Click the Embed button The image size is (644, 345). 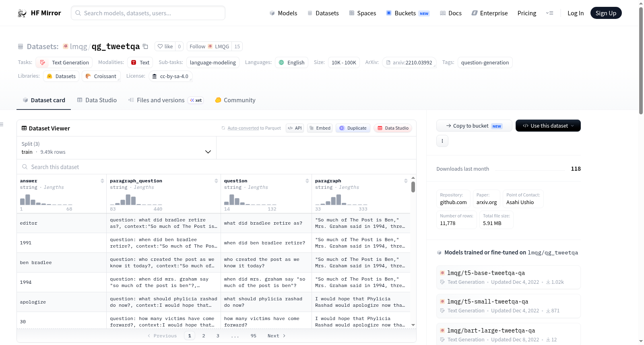click(320, 128)
